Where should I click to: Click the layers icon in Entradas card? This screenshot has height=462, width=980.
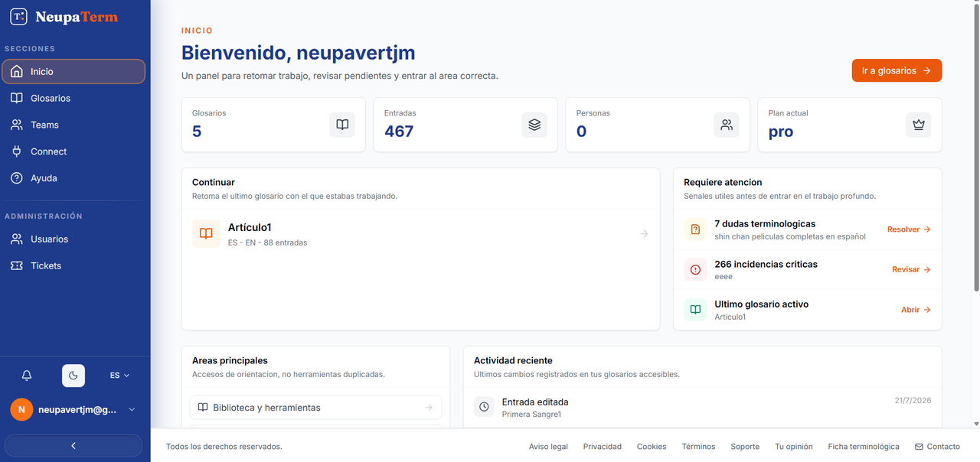click(x=534, y=125)
